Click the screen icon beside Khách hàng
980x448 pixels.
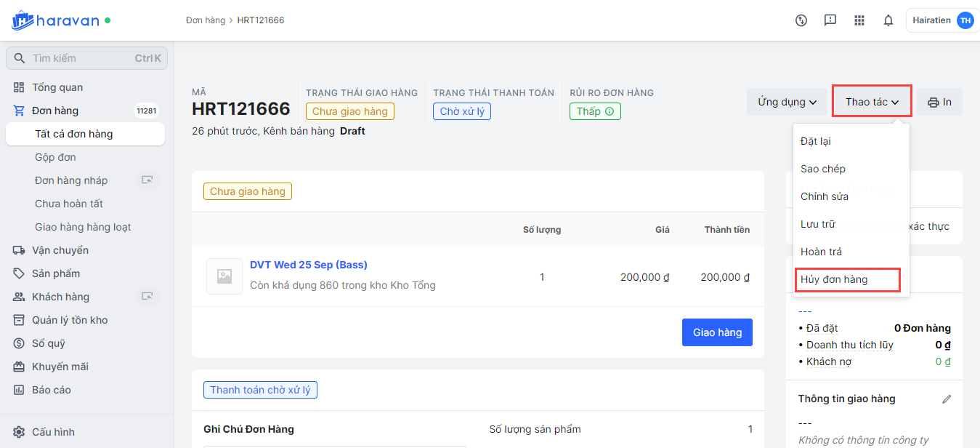[x=147, y=297]
